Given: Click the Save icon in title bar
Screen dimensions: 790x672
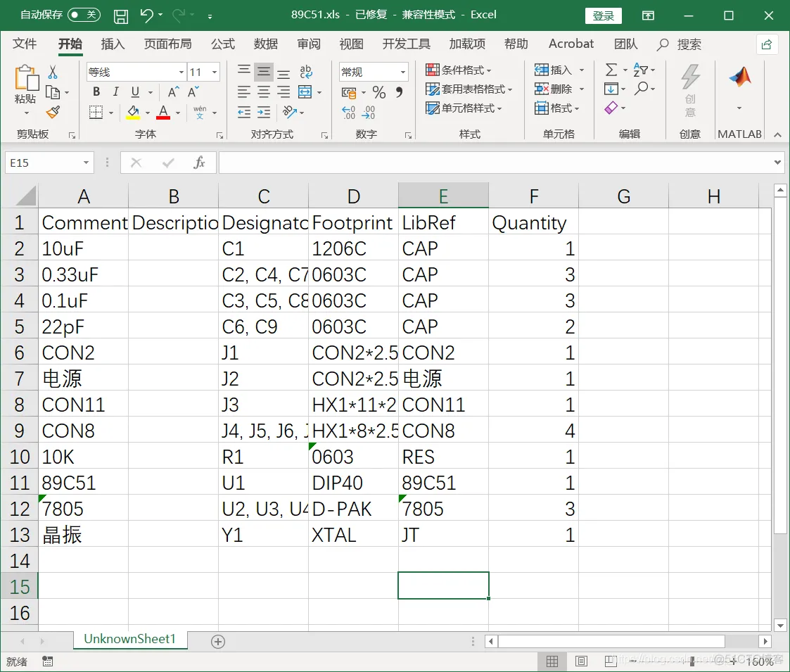Looking at the screenshot, I should coord(121,16).
